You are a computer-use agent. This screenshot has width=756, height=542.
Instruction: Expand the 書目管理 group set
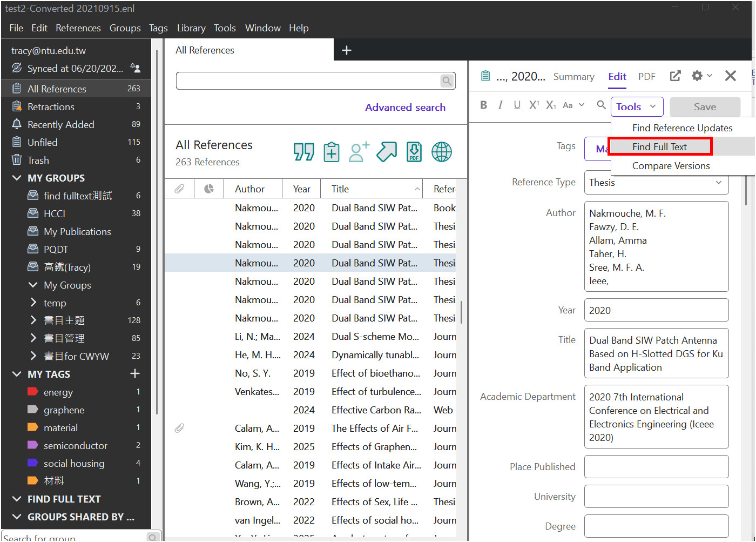pos(33,338)
